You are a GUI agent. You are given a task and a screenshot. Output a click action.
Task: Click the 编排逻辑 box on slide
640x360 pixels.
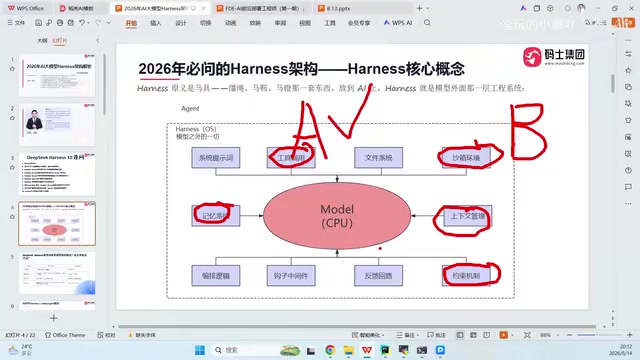[x=216, y=276]
